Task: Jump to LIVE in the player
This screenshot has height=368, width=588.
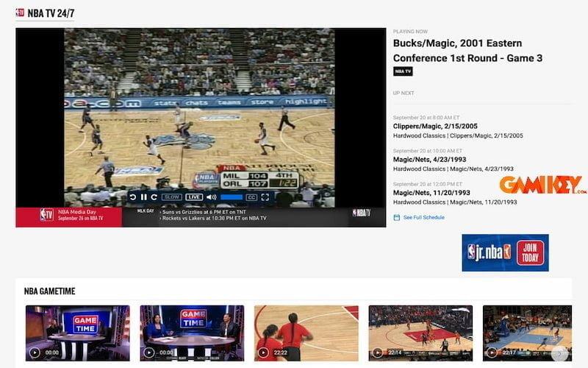Action: pos(194,197)
